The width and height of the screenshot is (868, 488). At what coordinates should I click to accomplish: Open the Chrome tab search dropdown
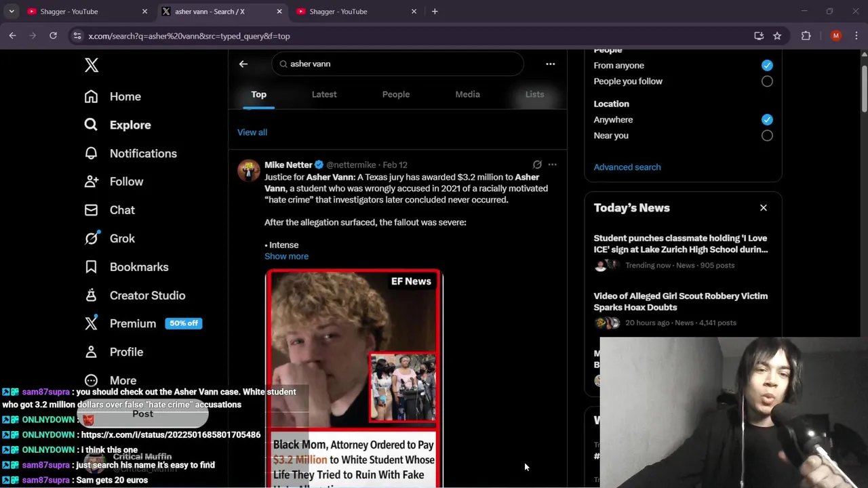(12, 12)
